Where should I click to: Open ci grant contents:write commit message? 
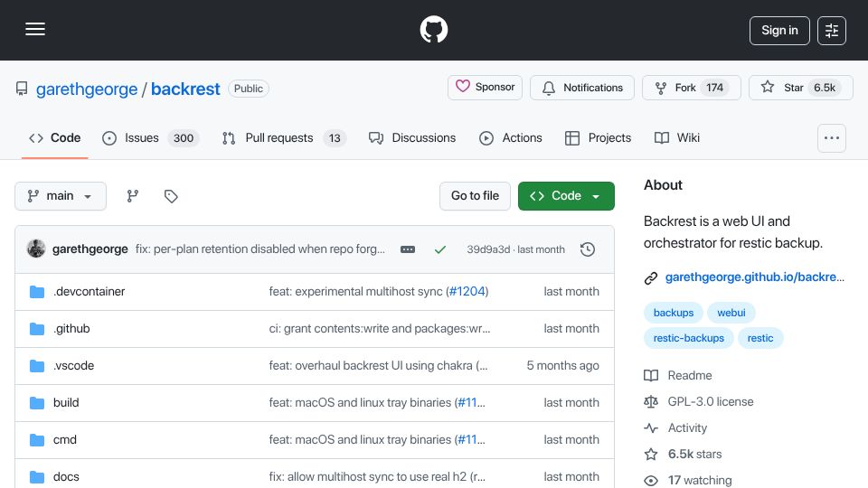click(380, 329)
